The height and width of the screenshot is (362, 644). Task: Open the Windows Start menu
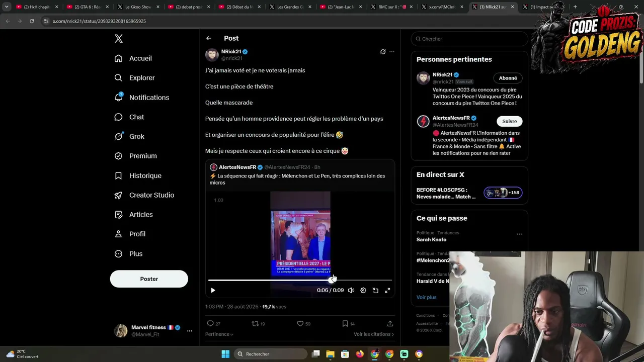coord(225,354)
